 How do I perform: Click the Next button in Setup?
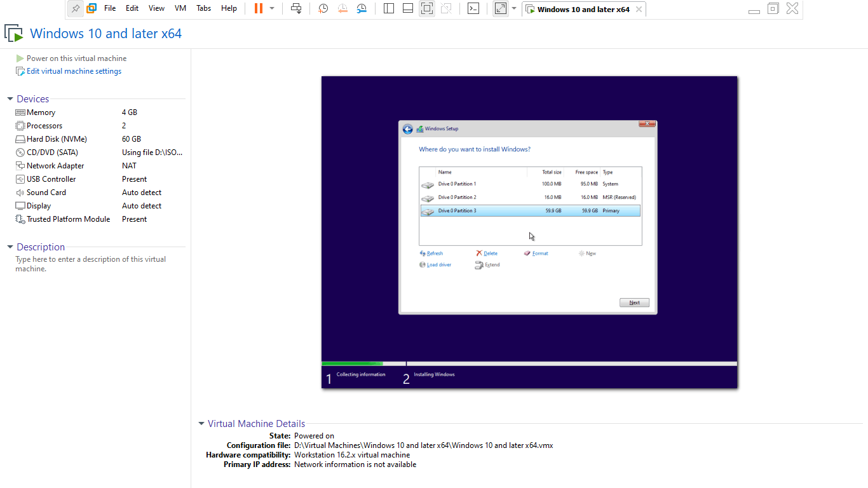[634, 302]
